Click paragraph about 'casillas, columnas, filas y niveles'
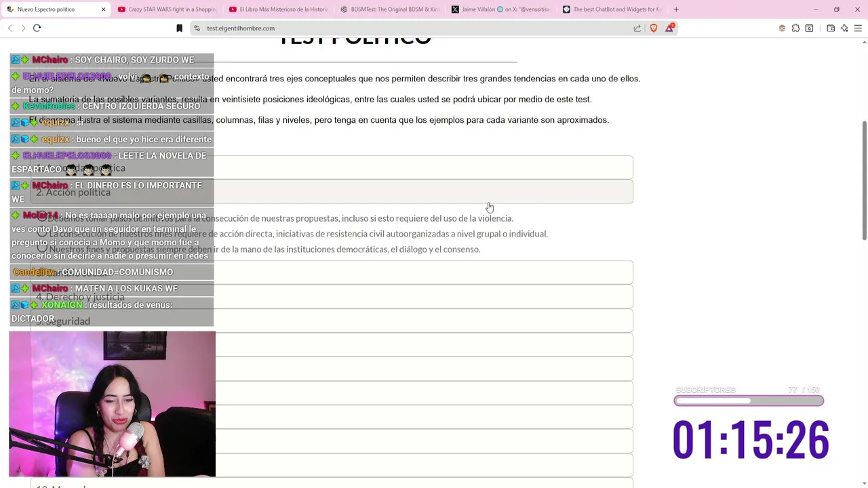Image resolution: width=868 pixels, height=488 pixels. coord(319,120)
